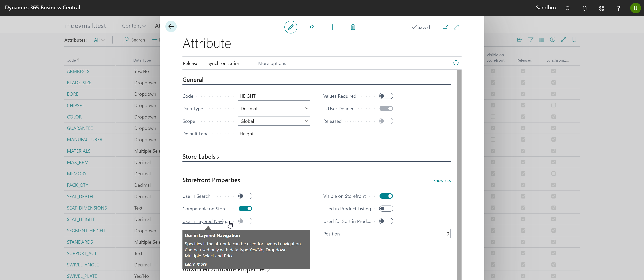Open the Scope dropdown
The image size is (644, 280).
274,121
